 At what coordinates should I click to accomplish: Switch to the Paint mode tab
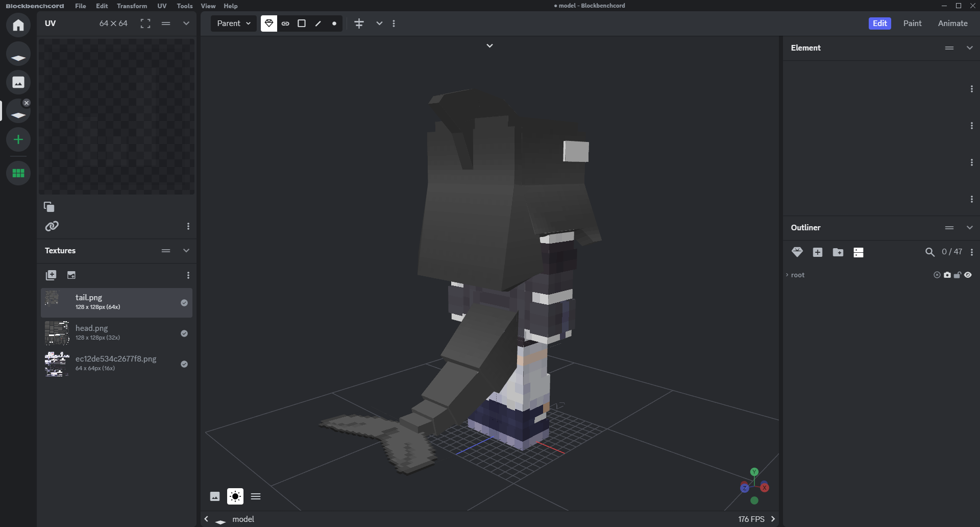912,23
